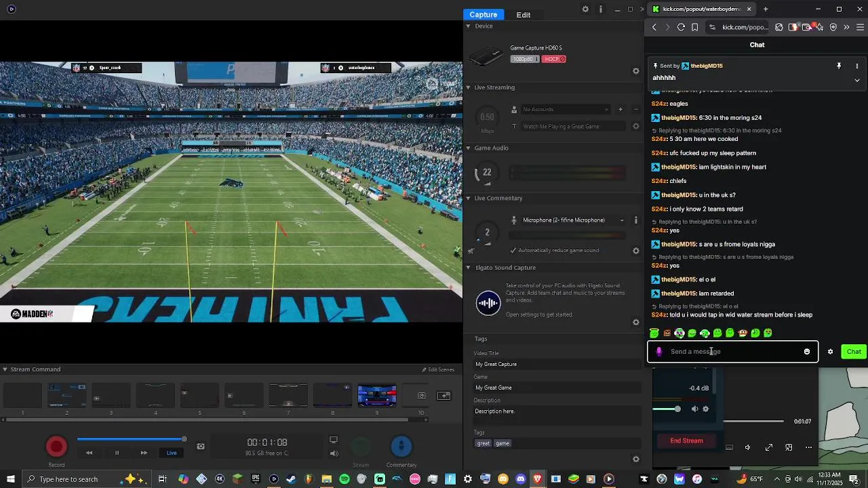
Task: Collapse the Live Commentary section
Action: (468, 198)
